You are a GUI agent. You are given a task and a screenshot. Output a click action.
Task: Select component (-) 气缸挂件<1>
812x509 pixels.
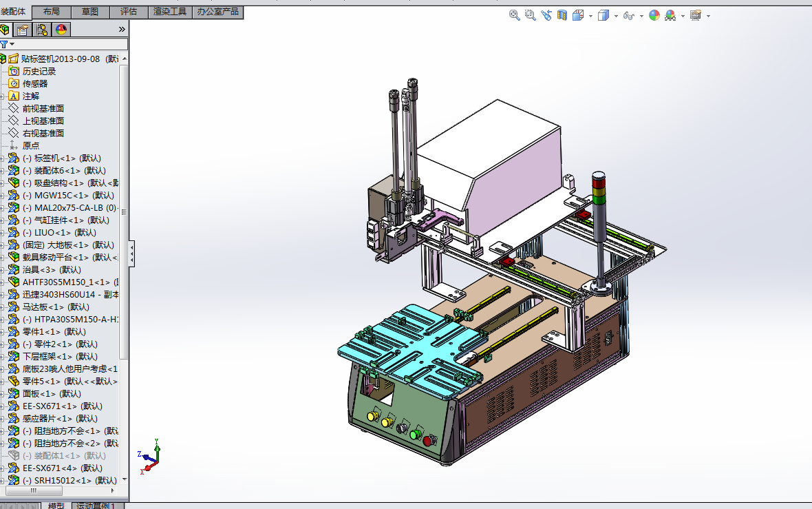(66, 220)
